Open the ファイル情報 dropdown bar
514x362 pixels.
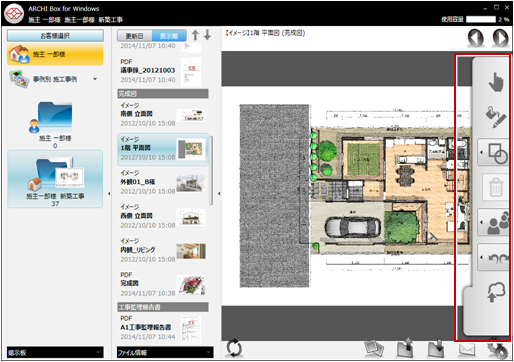165,352
